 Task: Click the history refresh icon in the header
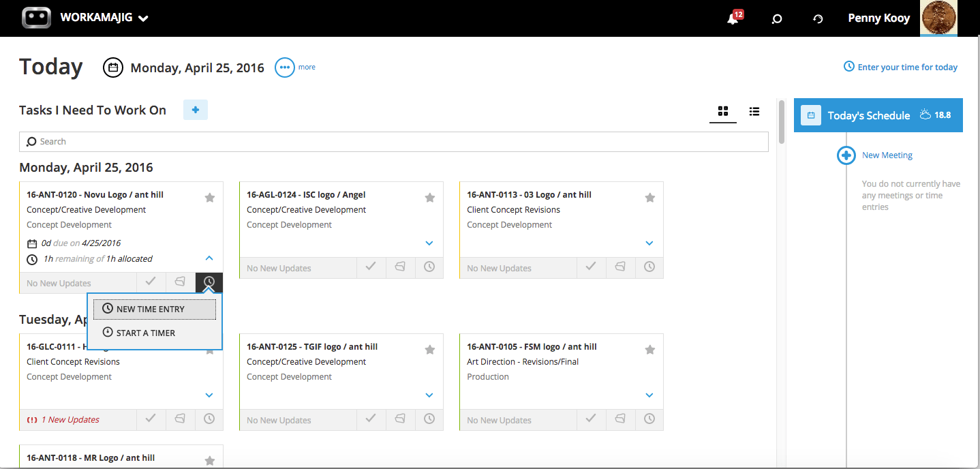(817, 18)
